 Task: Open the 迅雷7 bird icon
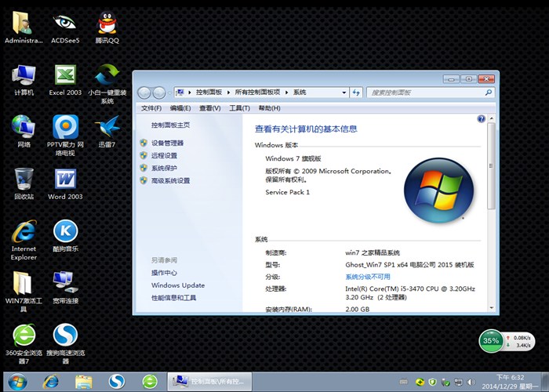click(107, 131)
